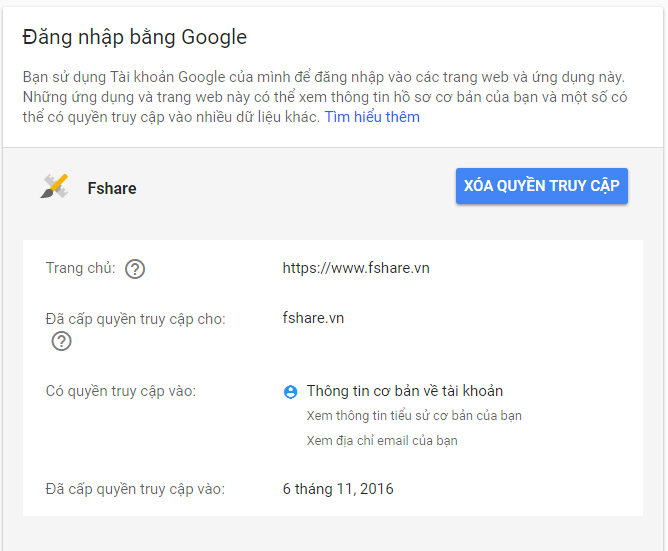Click the fshare.vn granted domain text

tap(313, 318)
